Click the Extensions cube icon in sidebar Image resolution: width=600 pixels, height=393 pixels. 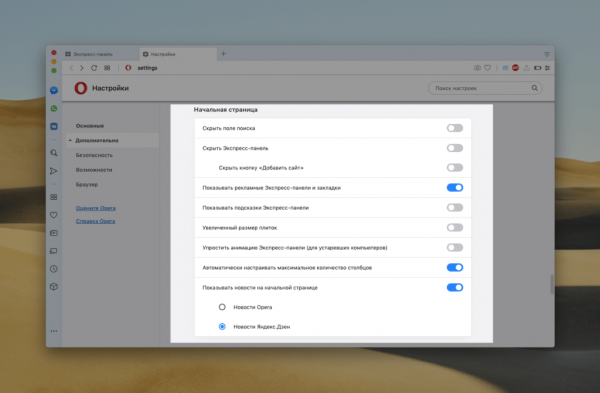[54, 287]
